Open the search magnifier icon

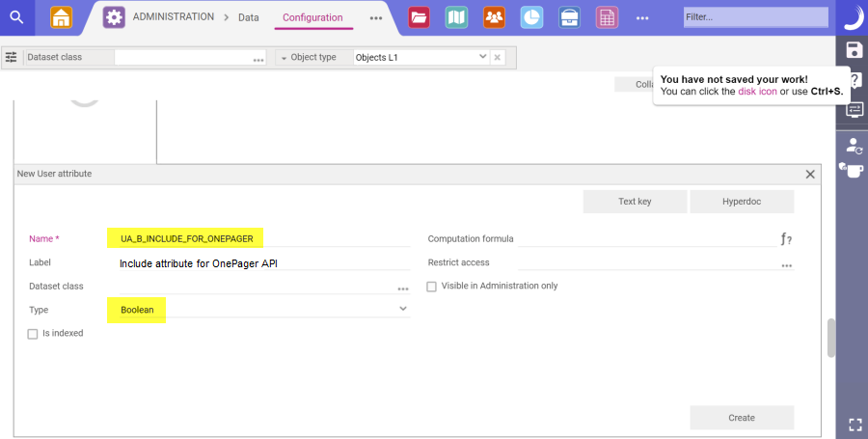[x=16, y=17]
